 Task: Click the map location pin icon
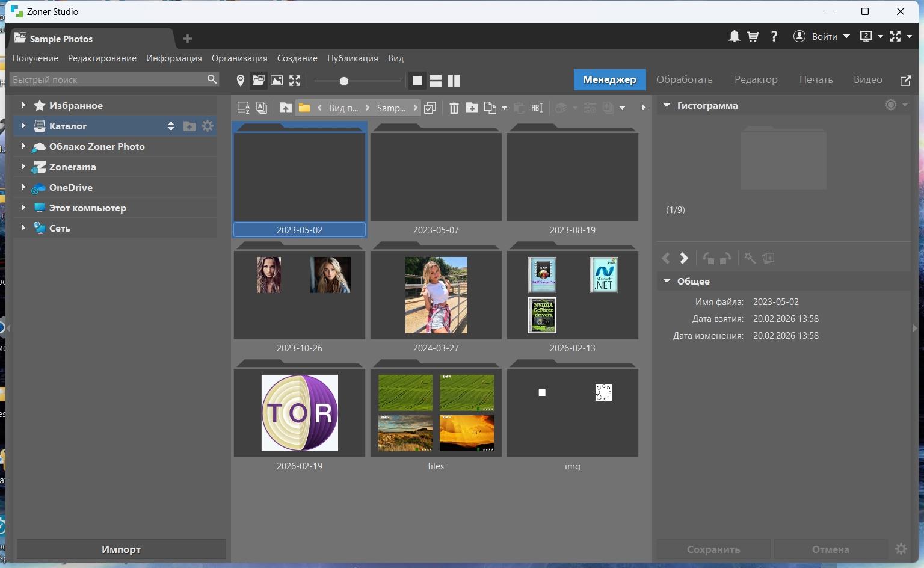click(x=241, y=80)
